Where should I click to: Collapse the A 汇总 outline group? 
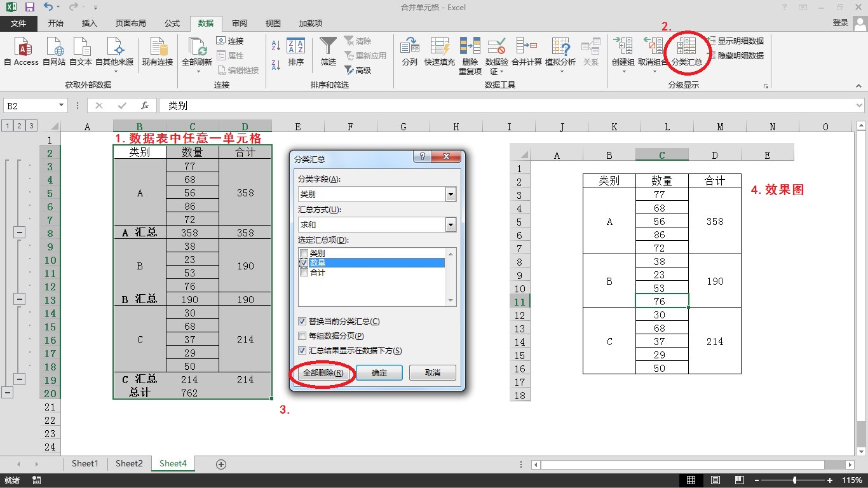tap(19, 233)
